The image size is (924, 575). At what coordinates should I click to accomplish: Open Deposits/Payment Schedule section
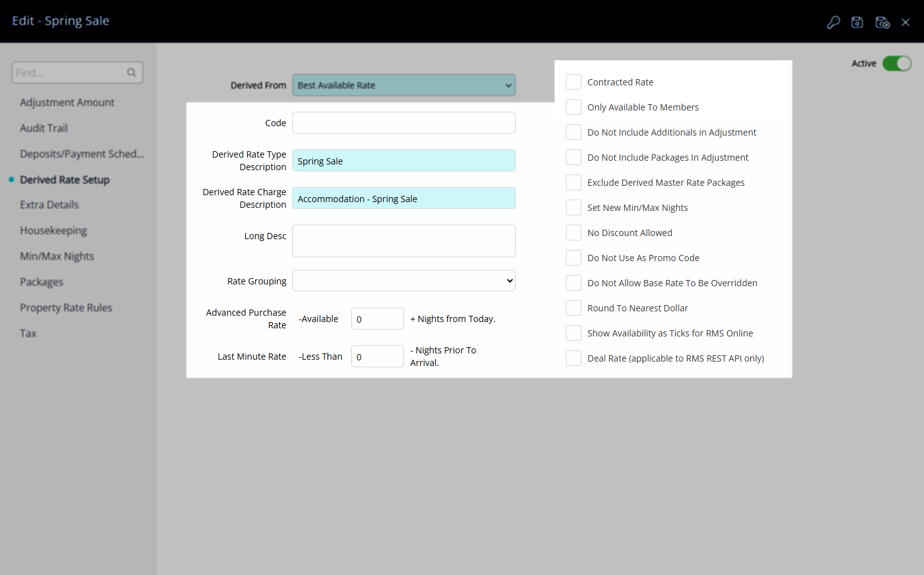[82, 154]
